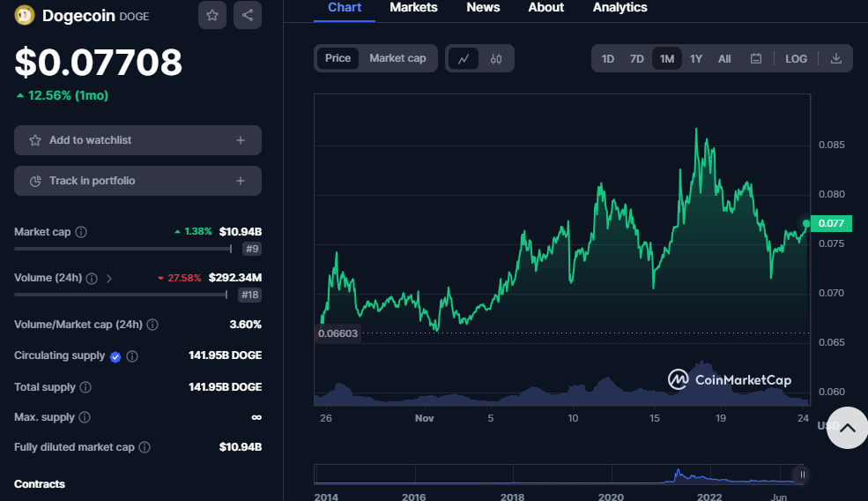Click the volume bars area under chart
Screen dimensions: 868x501
click(x=561, y=384)
